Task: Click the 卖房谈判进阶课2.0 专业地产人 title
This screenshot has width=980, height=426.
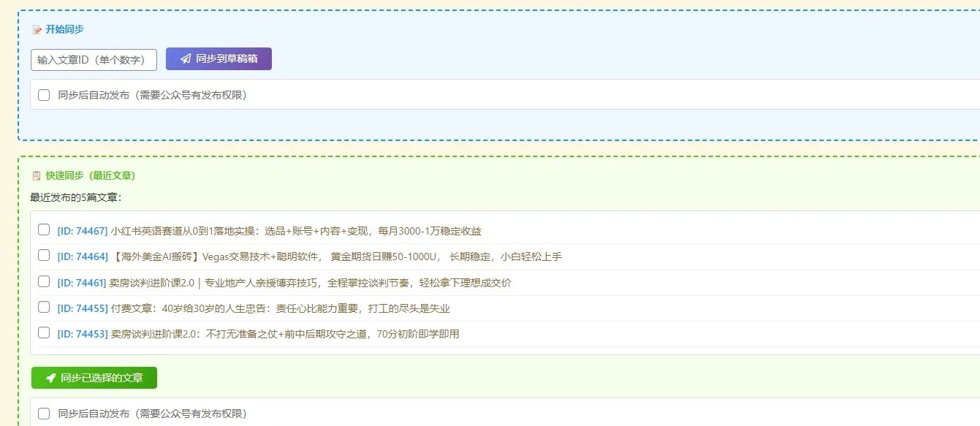Action: [311, 283]
